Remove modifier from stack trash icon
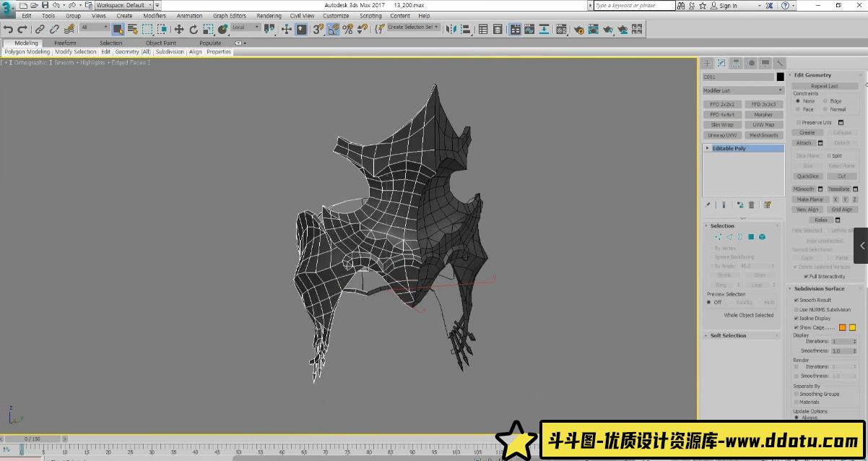 pos(752,204)
